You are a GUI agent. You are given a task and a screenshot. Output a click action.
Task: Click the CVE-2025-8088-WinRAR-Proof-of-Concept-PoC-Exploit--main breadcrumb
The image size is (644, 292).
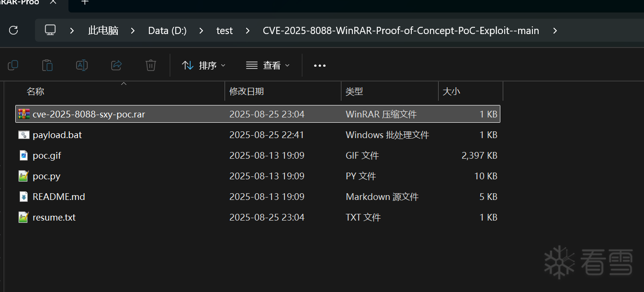pyautogui.click(x=401, y=31)
